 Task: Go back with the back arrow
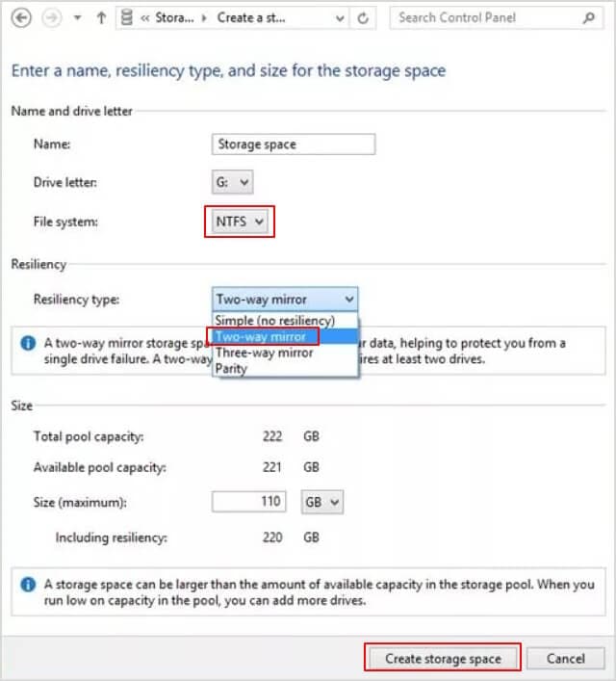[x=21, y=17]
